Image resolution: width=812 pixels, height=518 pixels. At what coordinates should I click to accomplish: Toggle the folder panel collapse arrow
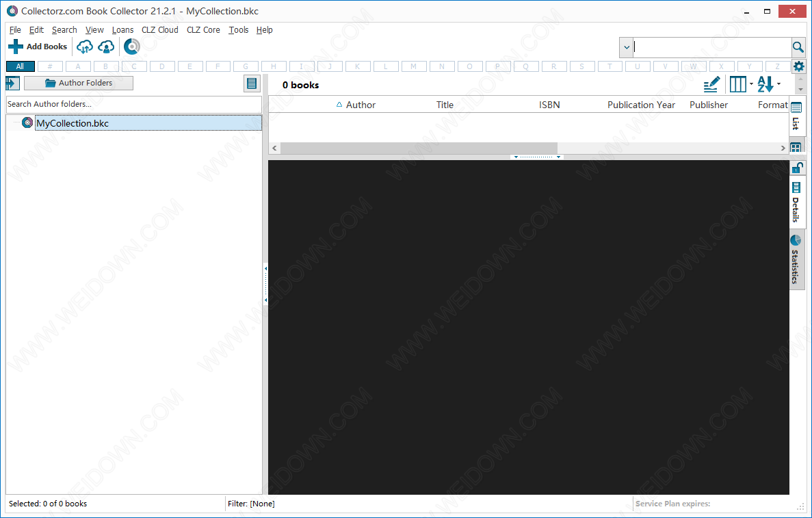click(12, 83)
